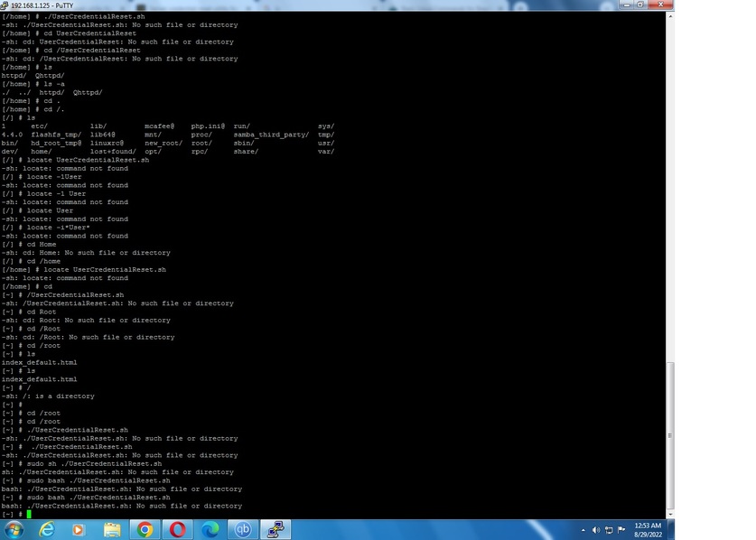Click '-sh: cd: /Root: No such file' error line
The image size is (756, 540).
pyautogui.click(x=89, y=337)
